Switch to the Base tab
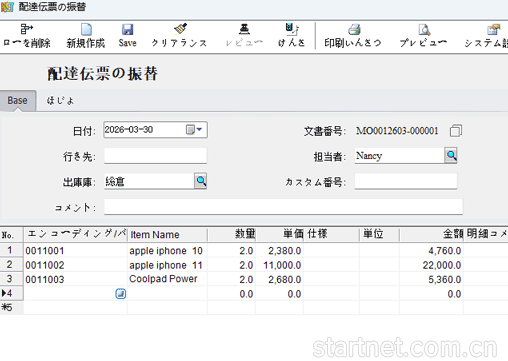This screenshot has height=361, width=508. [18, 101]
